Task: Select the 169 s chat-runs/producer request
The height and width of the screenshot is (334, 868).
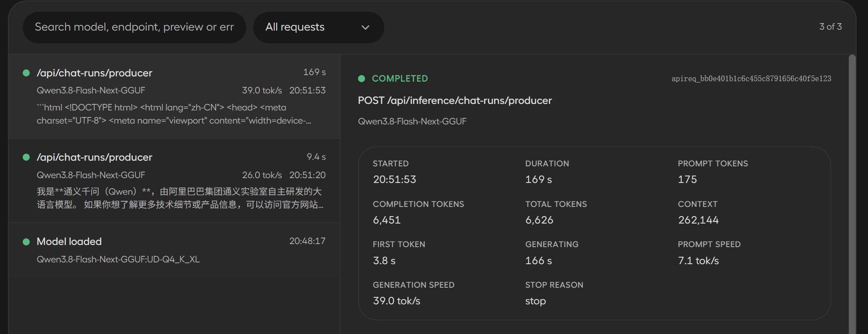Action: pos(174,96)
